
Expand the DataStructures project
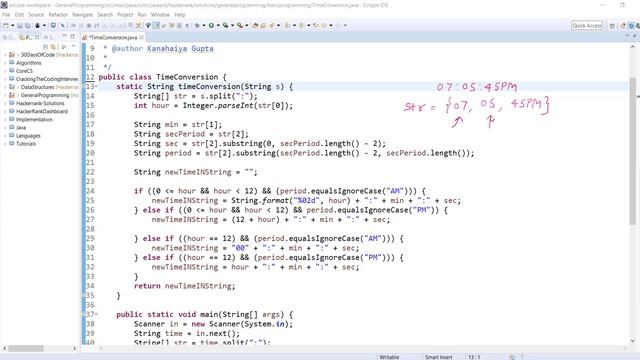[5, 87]
